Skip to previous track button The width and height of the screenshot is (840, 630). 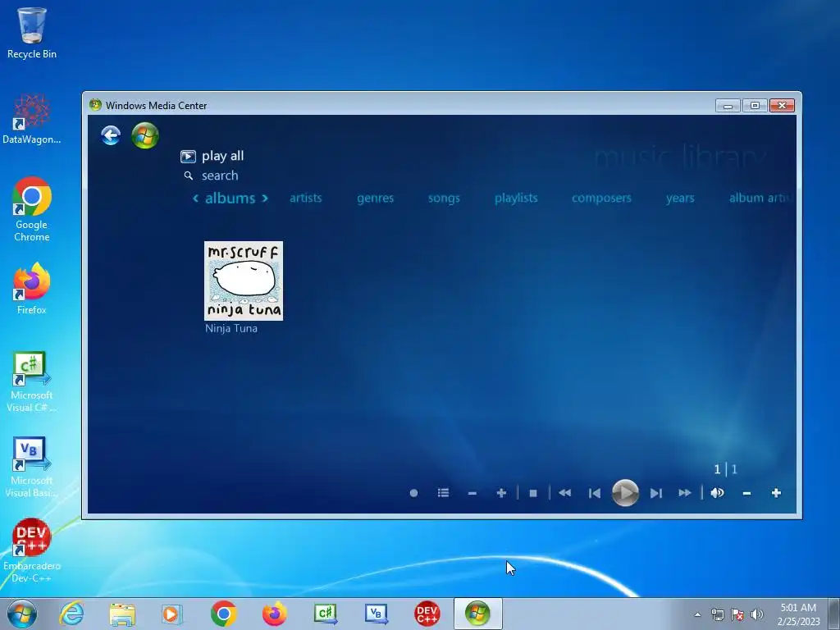coord(595,493)
